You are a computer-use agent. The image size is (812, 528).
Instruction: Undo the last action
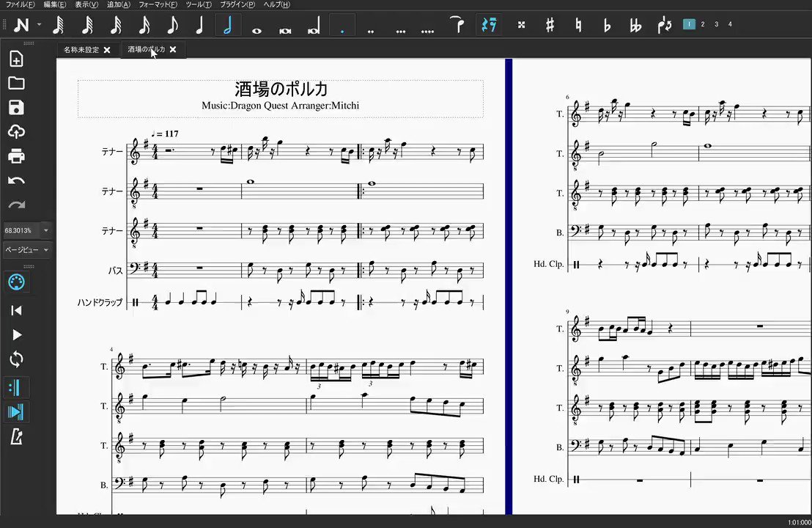point(17,180)
